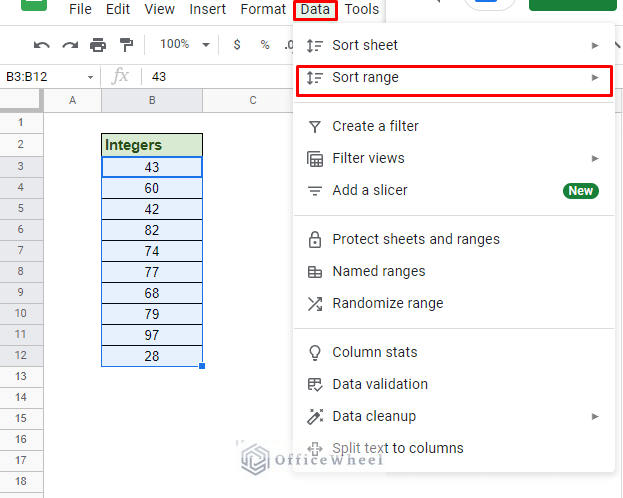
Task: Choose Split text to columns
Action: pyautogui.click(x=454, y=449)
